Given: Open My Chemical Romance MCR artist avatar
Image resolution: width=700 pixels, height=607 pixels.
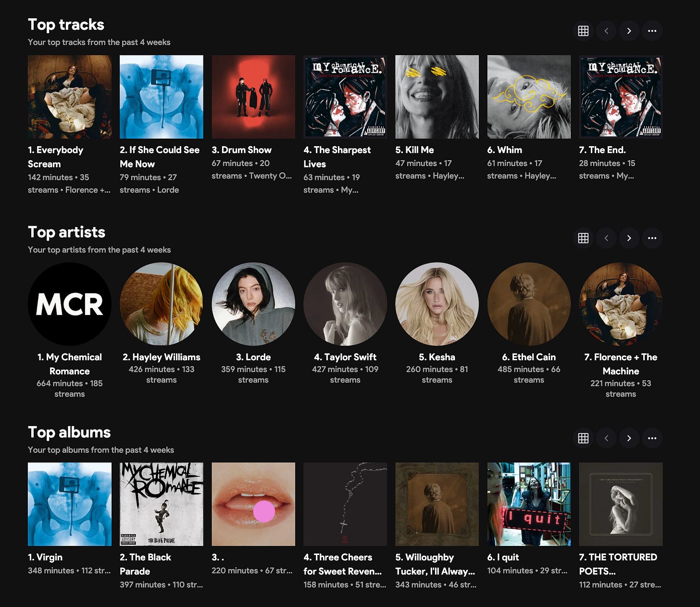Looking at the screenshot, I should pos(70,304).
